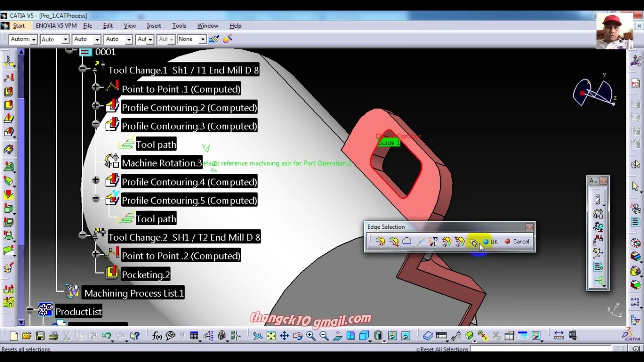The width and height of the screenshot is (644, 362).
Task: Click the Reset All Selections icon
Action: [473, 242]
